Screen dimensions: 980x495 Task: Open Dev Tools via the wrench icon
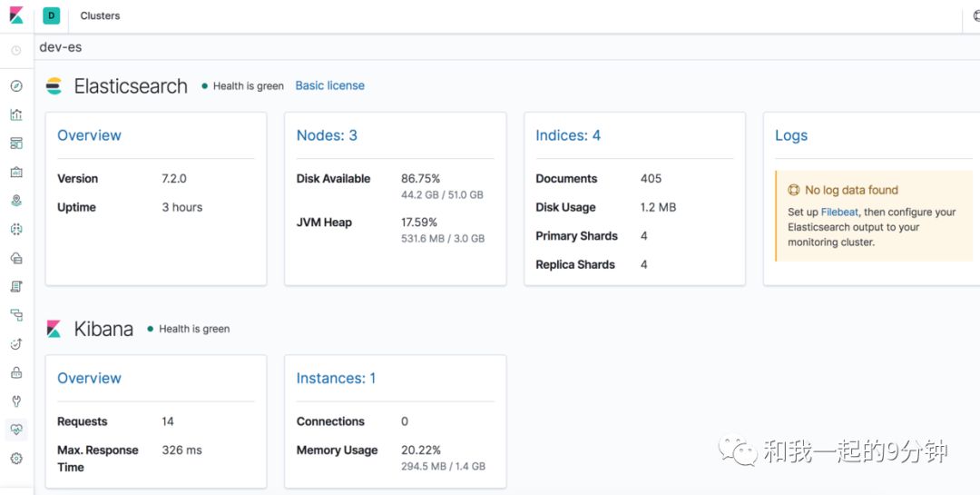click(16, 401)
